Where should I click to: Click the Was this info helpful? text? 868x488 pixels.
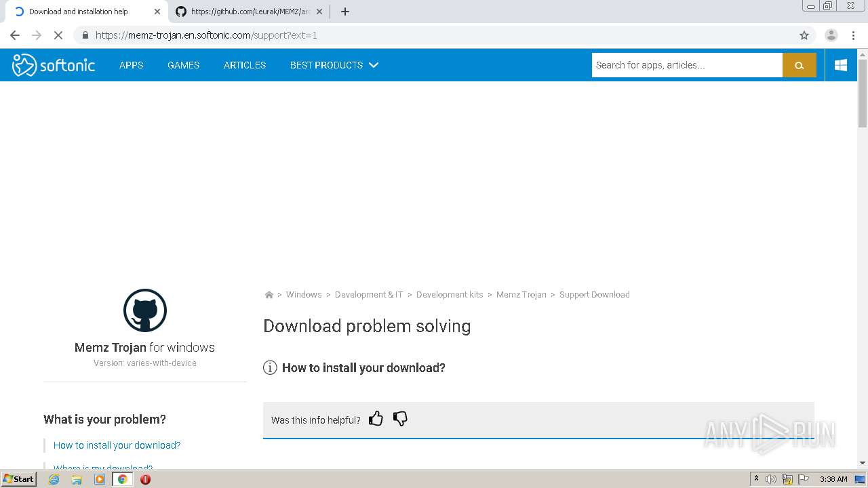coord(315,420)
